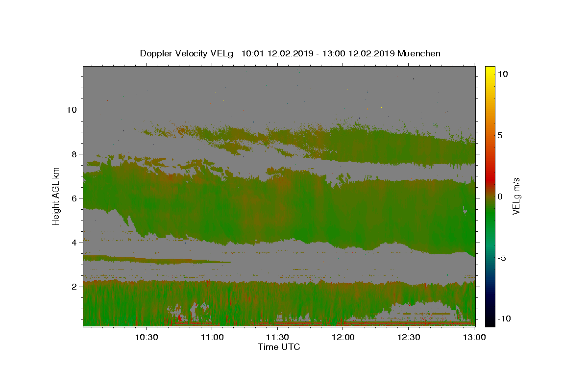Click the black bottom of the colorbar
The height and width of the screenshot is (392, 588).
pyautogui.click(x=490, y=321)
